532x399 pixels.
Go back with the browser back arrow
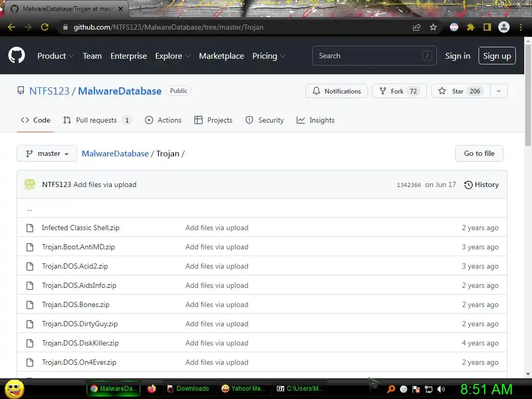(x=11, y=27)
